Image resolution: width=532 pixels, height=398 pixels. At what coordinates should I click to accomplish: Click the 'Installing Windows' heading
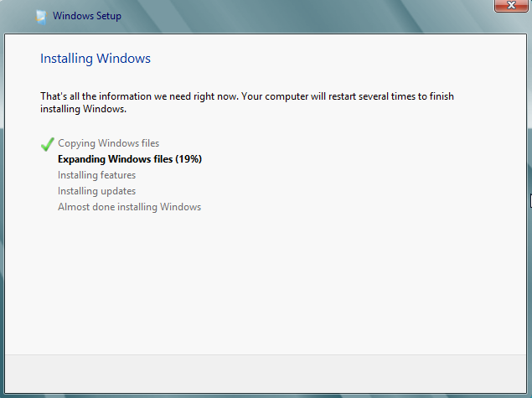click(x=96, y=59)
